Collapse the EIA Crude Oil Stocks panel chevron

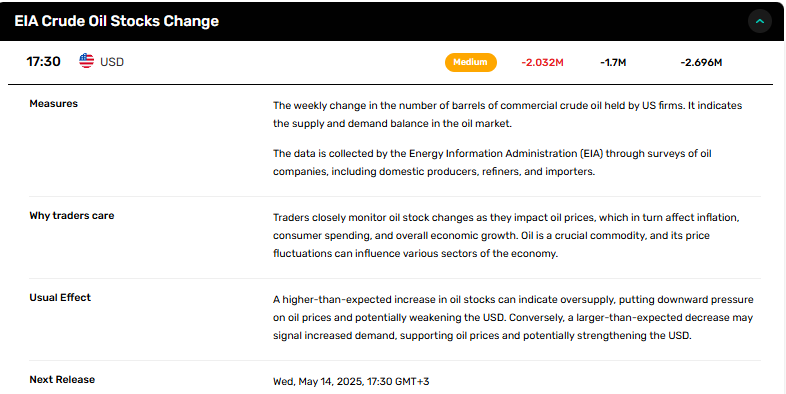(759, 21)
